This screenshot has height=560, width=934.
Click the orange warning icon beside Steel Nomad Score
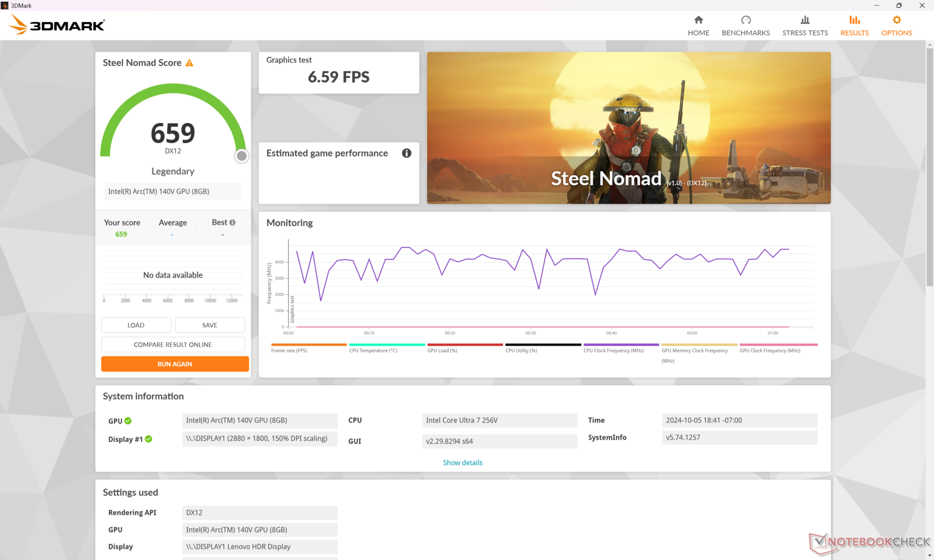[x=190, y=63]
